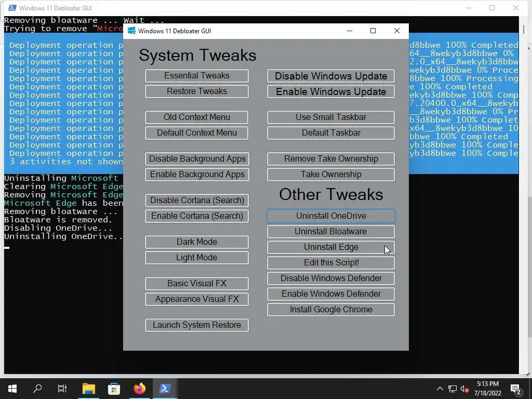This screenshot has height=399, width=532.
Task: Close the Debloater GUI dialog
Action: pyautogui.click(x=396, y=31)
